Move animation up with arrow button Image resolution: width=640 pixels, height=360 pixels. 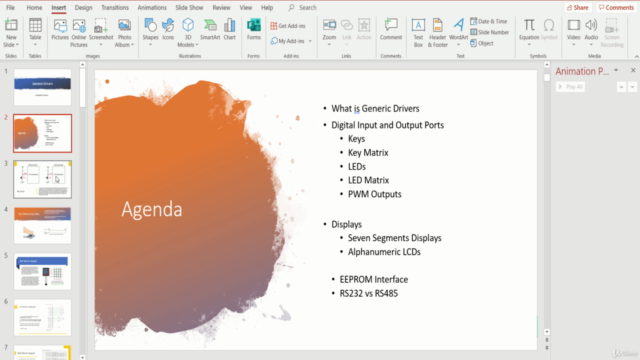click(x=621, y=87)
